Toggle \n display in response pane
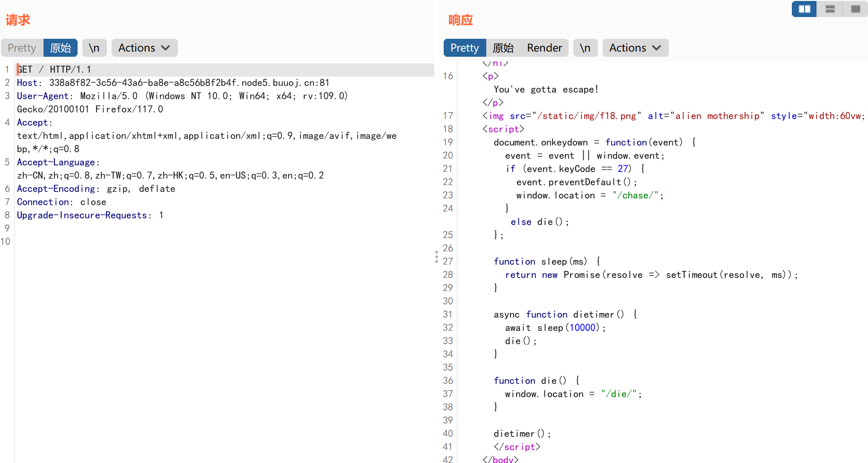868x463 pixels. coord(585,48)
